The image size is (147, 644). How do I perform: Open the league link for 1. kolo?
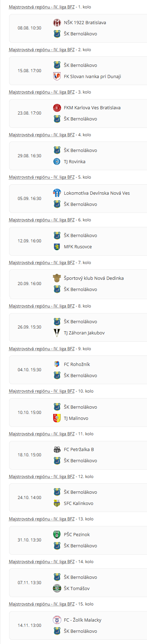coord(42,7)
